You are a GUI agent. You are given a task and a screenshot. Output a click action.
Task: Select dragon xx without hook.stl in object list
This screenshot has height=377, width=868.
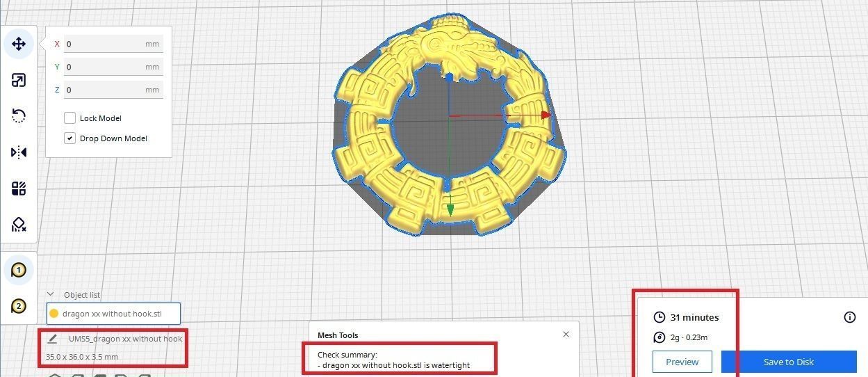(x=113, y=314)
